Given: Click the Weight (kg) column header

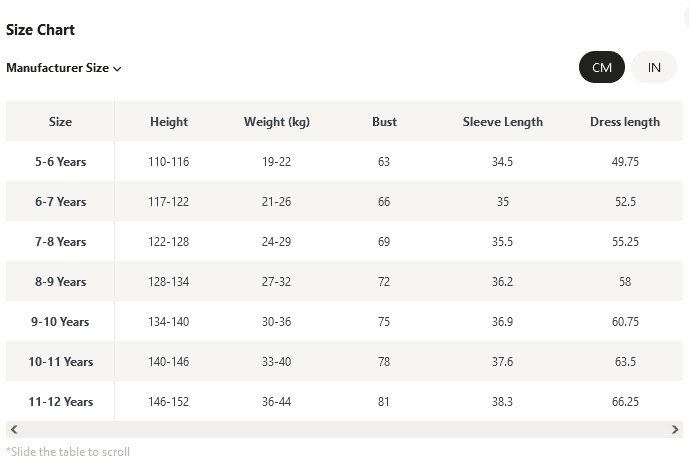Looking at the screenshot, I should coord(277,122).
